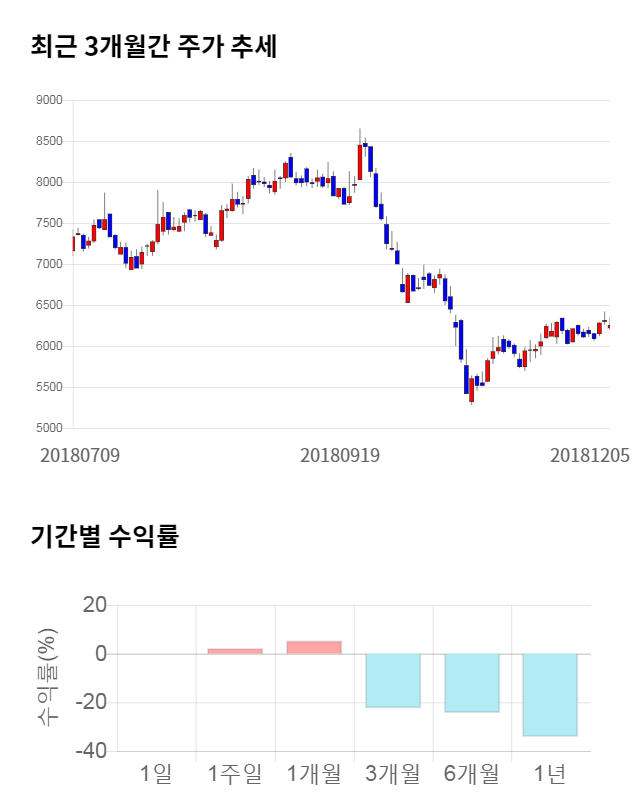Click the 1개월 pink return bar
This screenshot has width=640, height=810.
click(x=314, y=647)
